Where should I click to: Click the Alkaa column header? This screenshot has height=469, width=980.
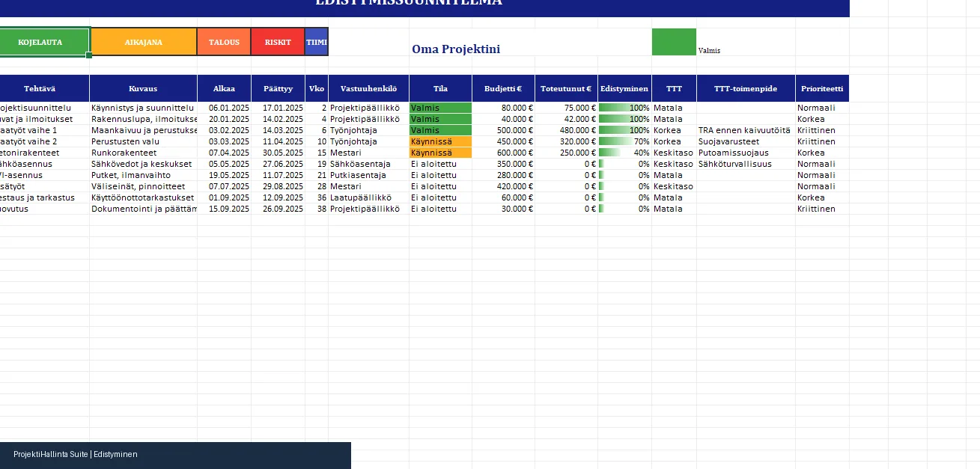tap(224, 88)
